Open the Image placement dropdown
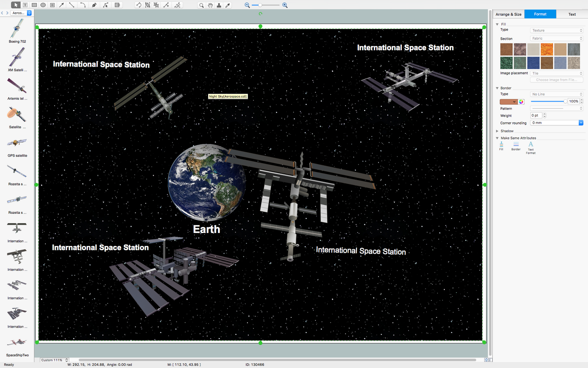This screenshot has width=588, height=368. point(557,73)
